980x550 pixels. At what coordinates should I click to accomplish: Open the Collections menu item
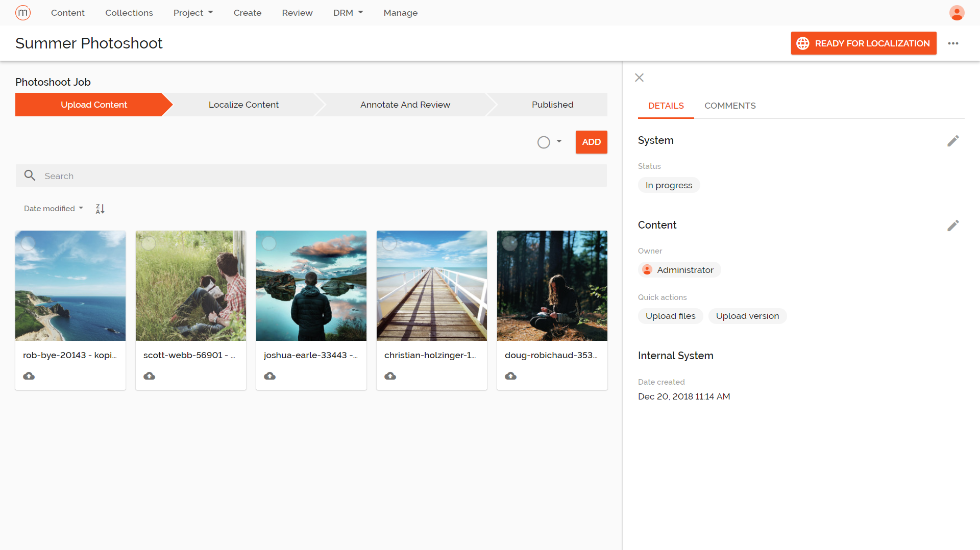pos(129,13)
